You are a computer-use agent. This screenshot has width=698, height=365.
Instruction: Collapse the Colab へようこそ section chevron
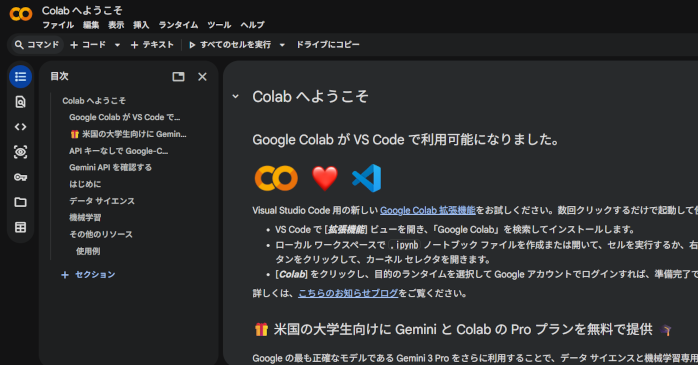pyautogui.click(x=235, y=96)
